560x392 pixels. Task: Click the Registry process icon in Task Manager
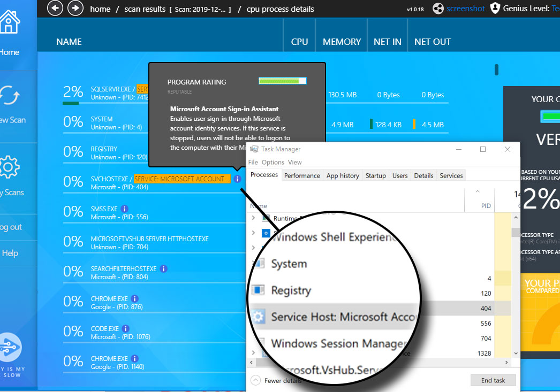[258, 290]
